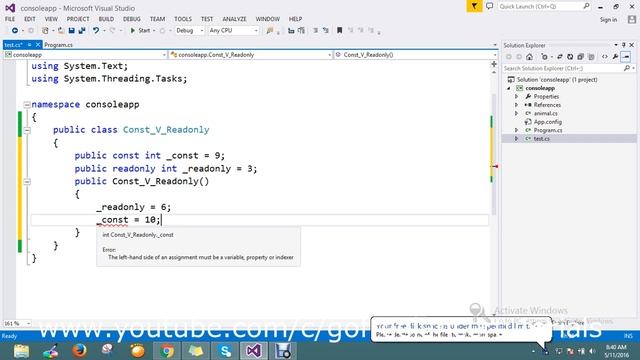This screenshot has height=360, width=640.
Task: Click the New Project toolbar icon
Action: [45, 31]
